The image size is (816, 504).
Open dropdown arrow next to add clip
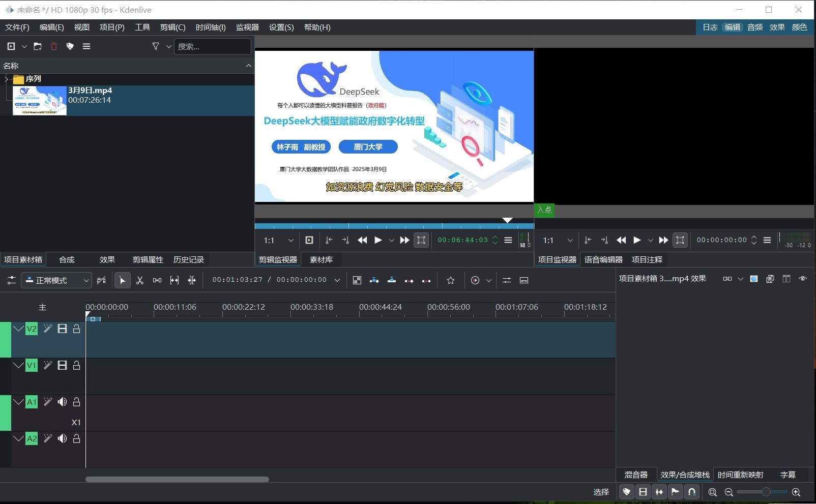tap(24, 46)
